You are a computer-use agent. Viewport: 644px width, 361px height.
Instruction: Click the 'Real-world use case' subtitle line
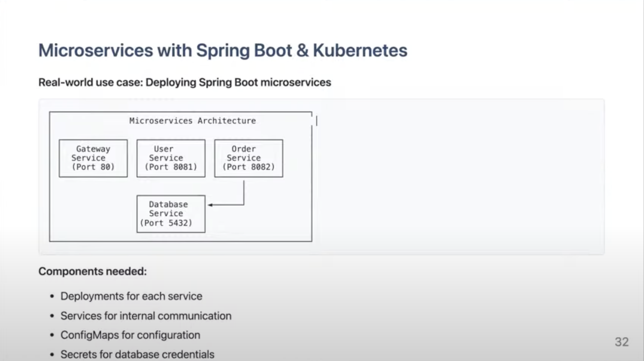pos(185,82)
